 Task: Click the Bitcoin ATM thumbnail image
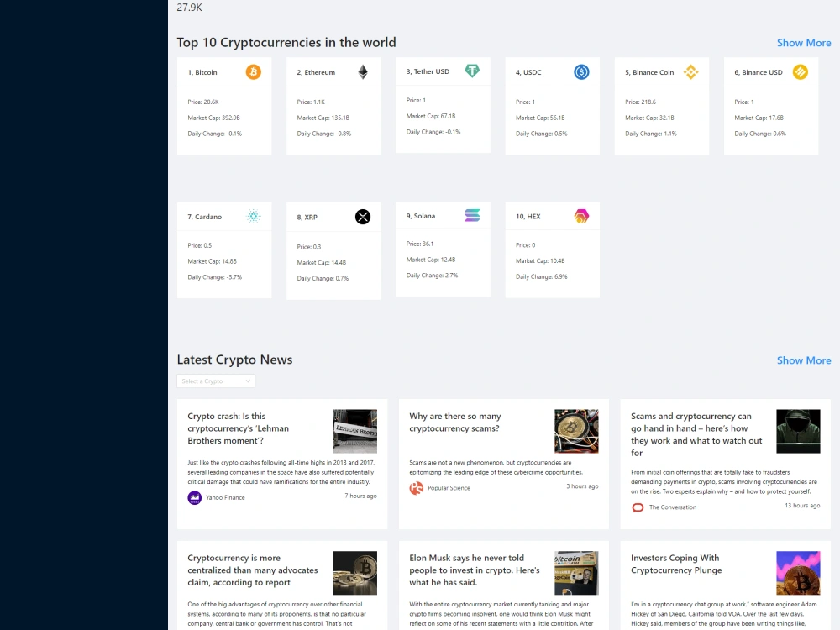[576, 573]
